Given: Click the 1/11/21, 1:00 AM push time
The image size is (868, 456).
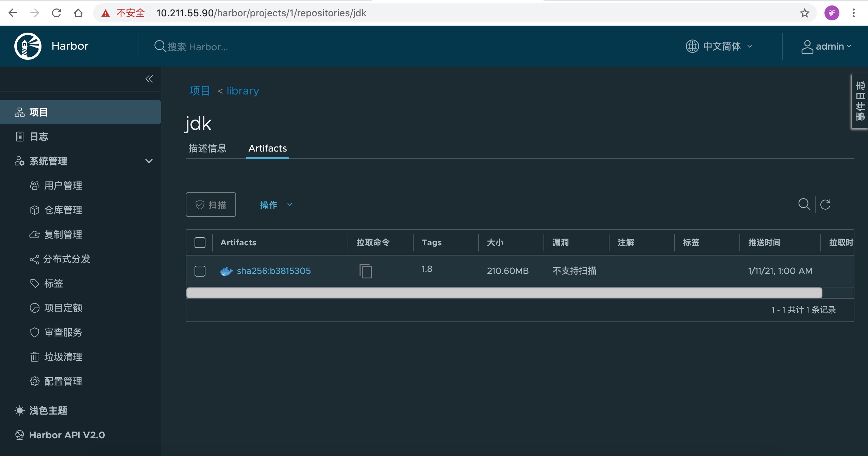Looking at the screenshot, I should [x=780, y=271].
